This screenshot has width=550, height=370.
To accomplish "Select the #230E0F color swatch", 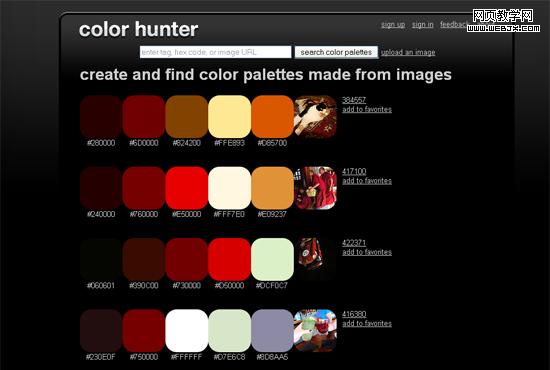I will click(101, 331).
